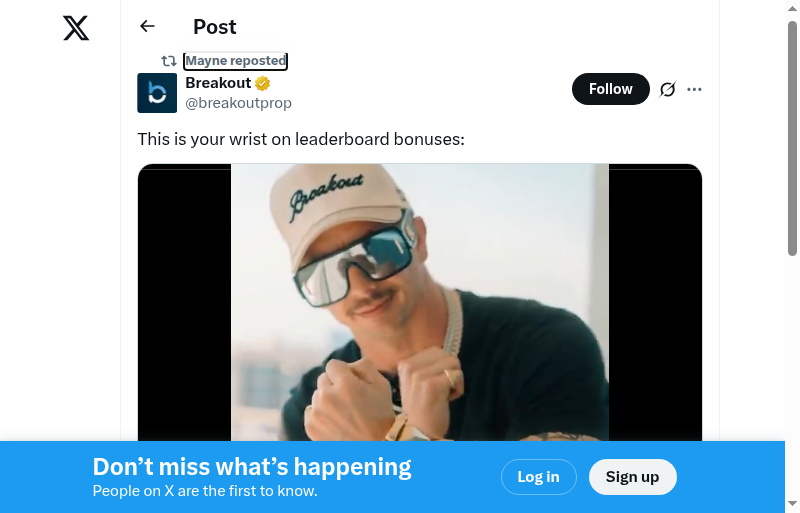Click the repost icon above the post
Viewport: 800px width, 513px height.
(169, 61)
